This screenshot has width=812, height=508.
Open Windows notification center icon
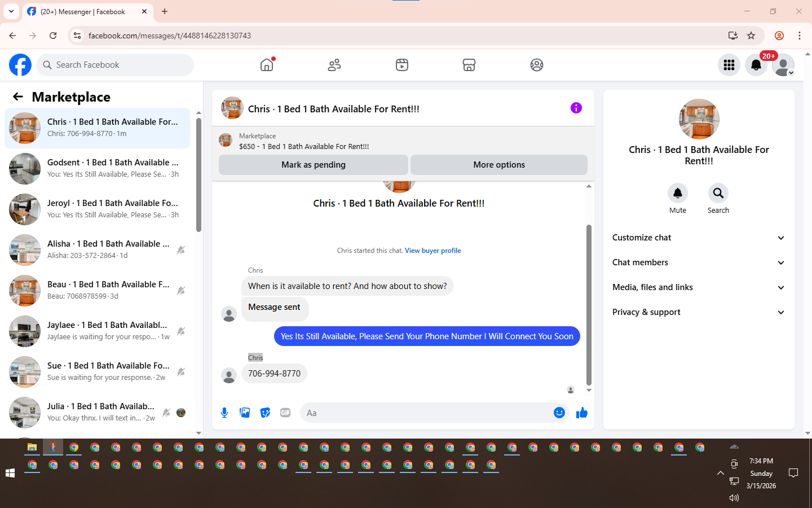point(793,473)
